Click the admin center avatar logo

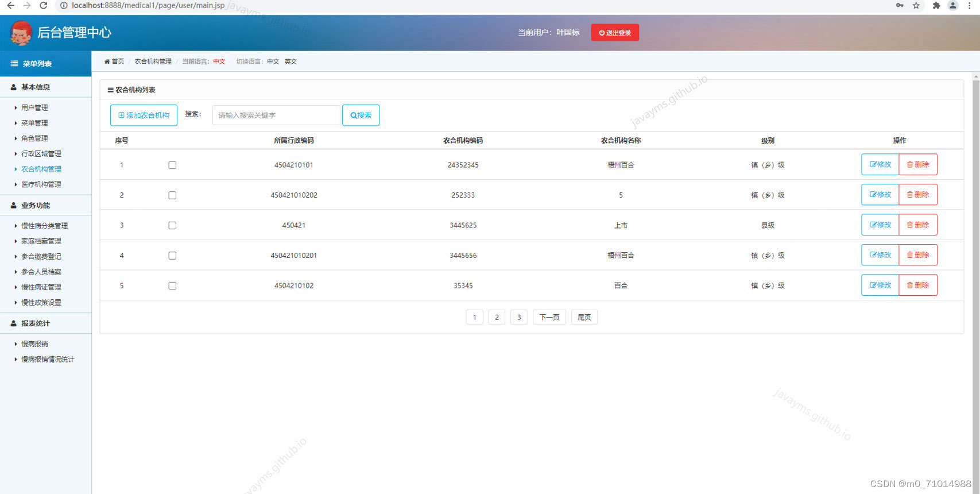click(21, 33)
